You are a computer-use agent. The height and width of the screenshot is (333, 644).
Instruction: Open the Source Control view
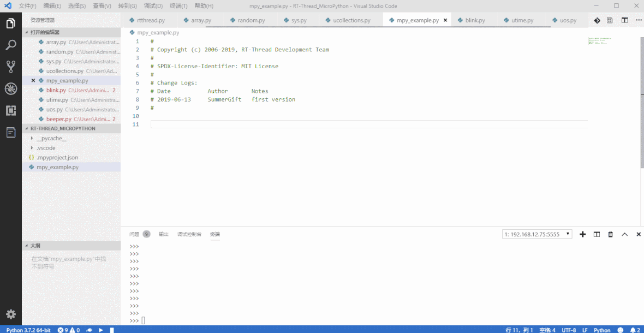coord(11,66)
